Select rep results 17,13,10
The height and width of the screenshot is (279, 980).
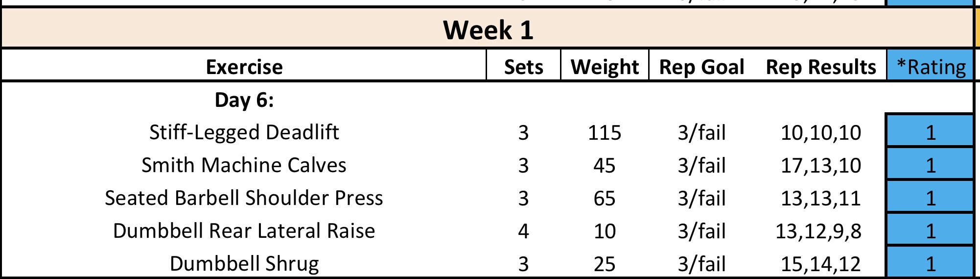[x=820, y=165]
